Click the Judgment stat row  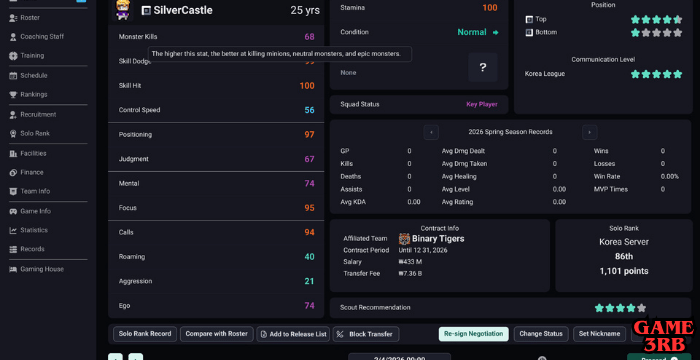click(216, 159)
